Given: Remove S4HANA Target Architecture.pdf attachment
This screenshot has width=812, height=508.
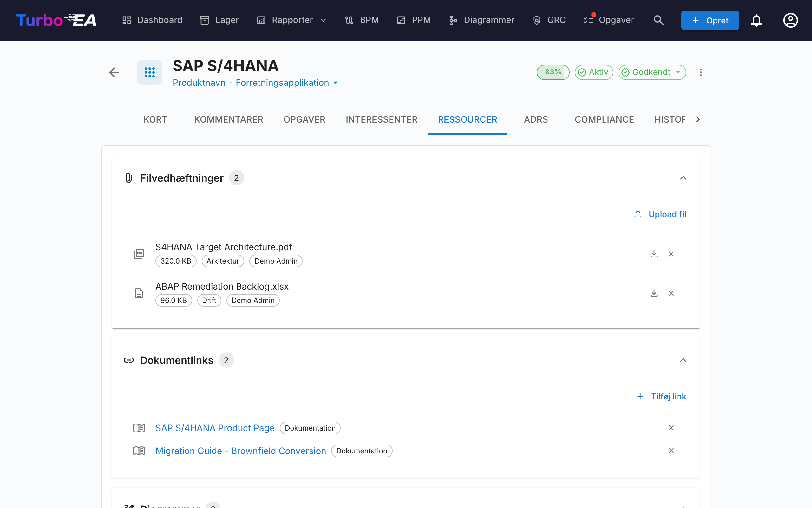Looking at the screenshot, I should [x=671, y=254].
